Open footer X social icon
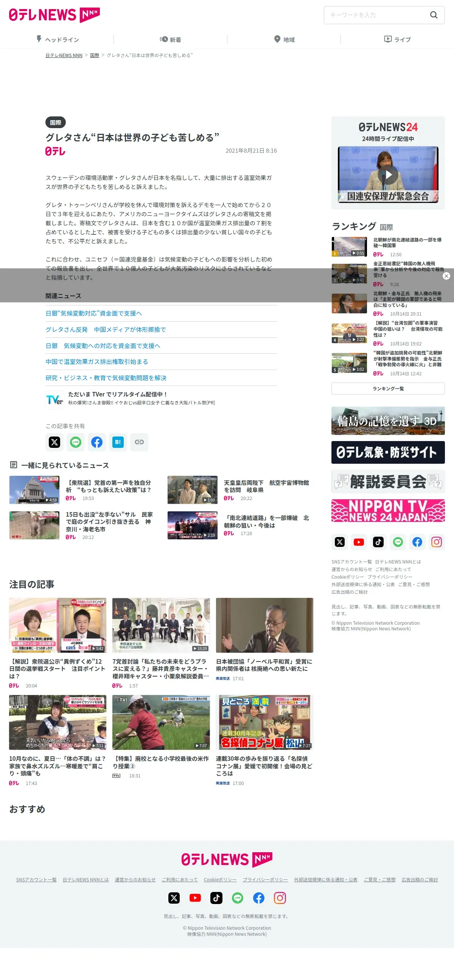The height and width of the screenshot is (980, 454). pos(174,898)
